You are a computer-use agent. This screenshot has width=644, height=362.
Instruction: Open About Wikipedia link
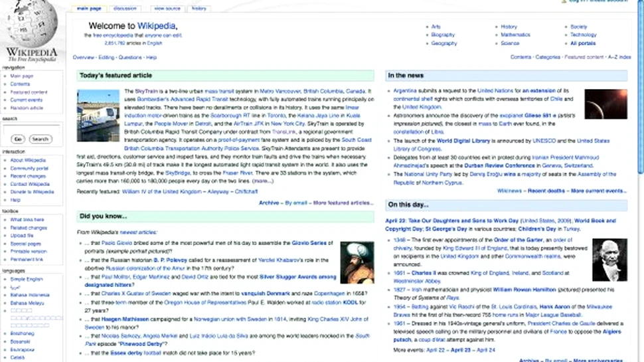28,160
